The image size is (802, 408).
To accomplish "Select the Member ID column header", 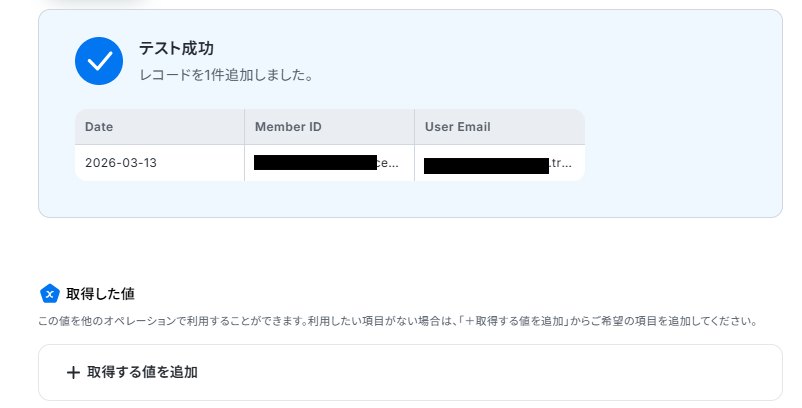I will point(288,127).
